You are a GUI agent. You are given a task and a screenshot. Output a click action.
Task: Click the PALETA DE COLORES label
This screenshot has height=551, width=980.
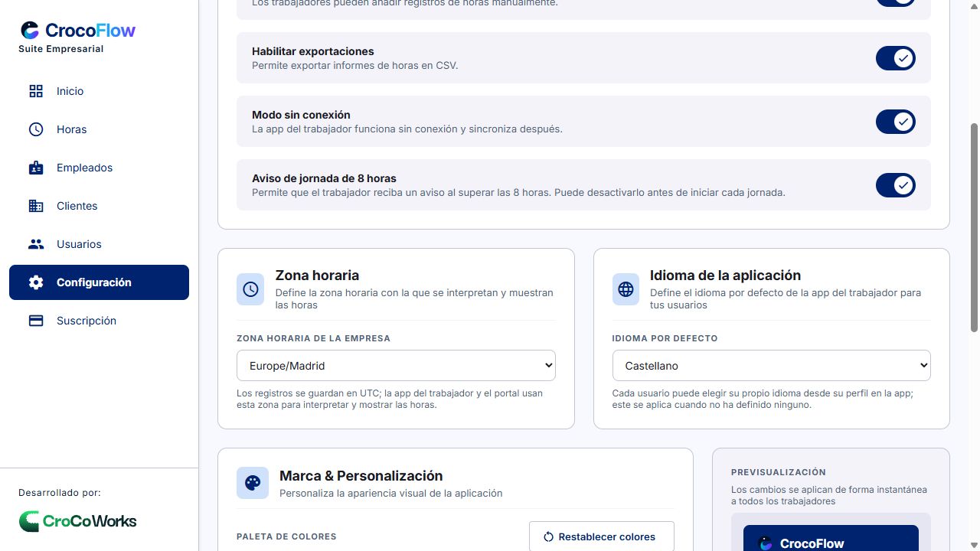(286, 536)
